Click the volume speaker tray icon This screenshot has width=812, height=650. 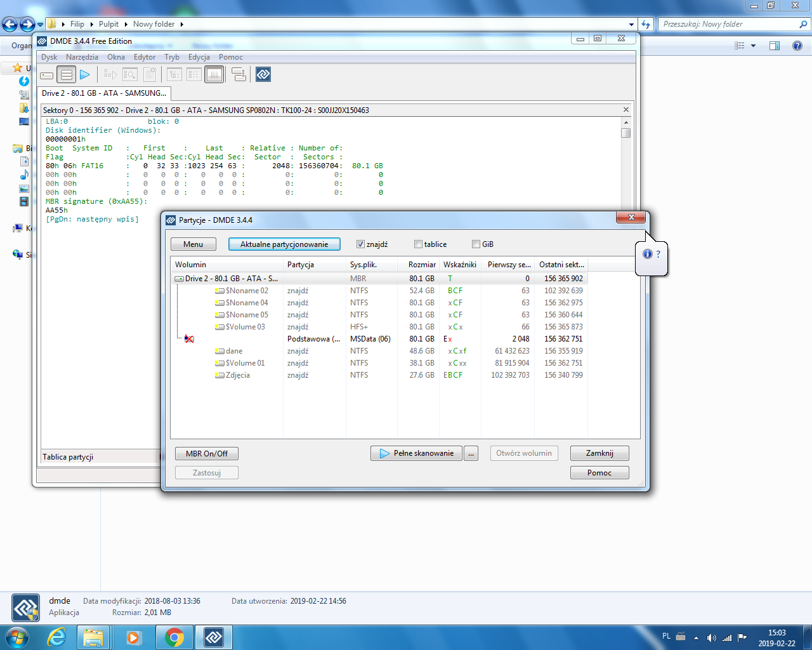[x=711, y=637]
